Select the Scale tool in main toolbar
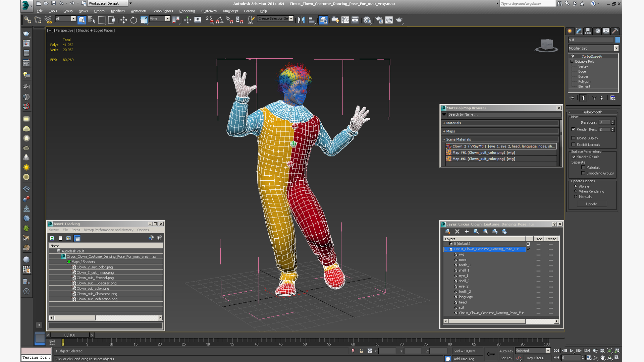This screenshot has height=362, width=644. pyautogui.click(x=144, y=20)
